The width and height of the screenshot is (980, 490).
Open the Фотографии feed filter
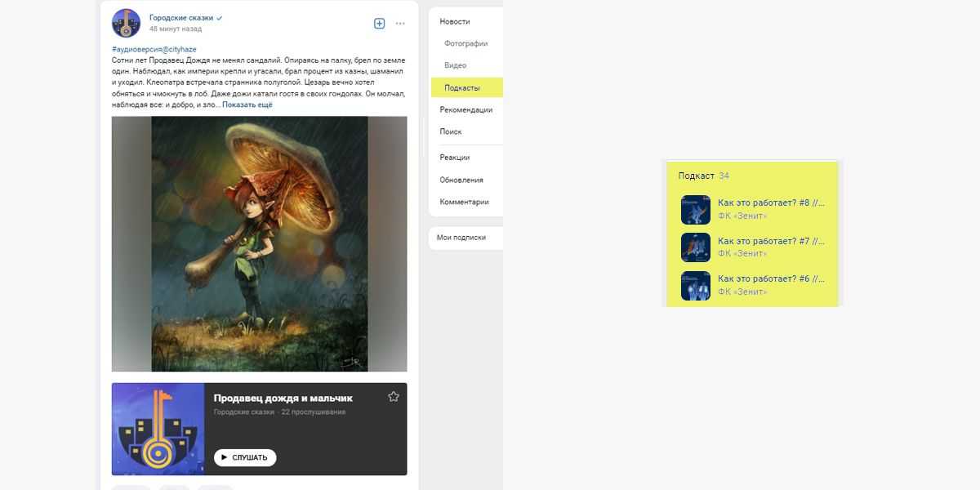click(x=466, y=43)
